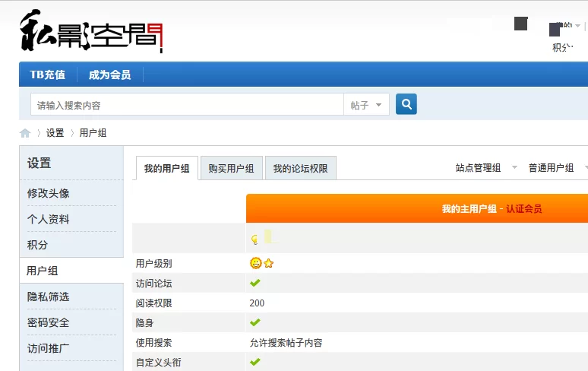Switch to the 我的论坛权限 tab
Image resolution: width=588 pixels, height=371 pixels.
[300, 169]
